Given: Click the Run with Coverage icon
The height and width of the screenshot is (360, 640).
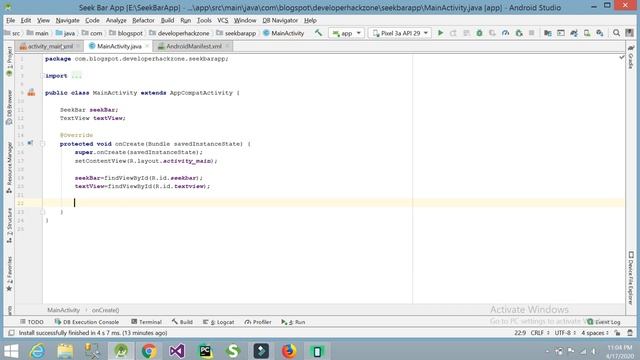Looking at the screenshot, I should [x=492, y=33].
